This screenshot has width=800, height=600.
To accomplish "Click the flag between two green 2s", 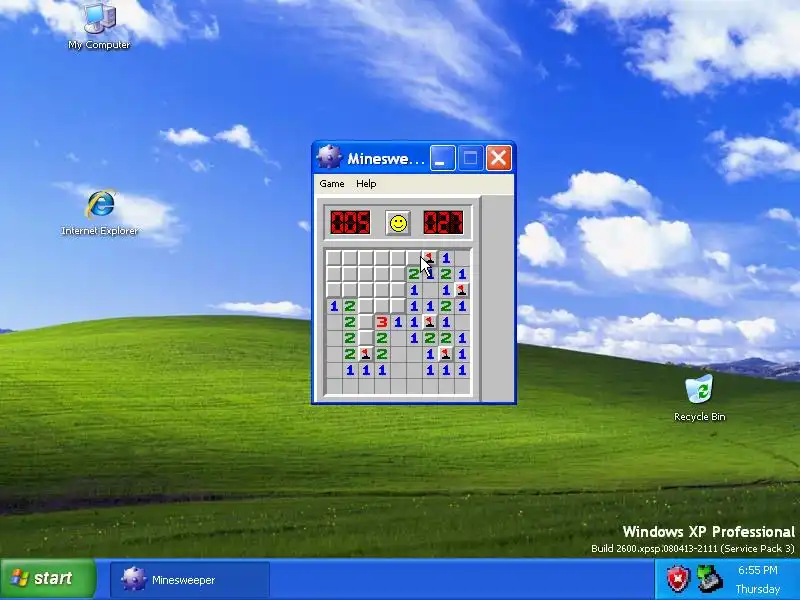I will tap(365, 354).
